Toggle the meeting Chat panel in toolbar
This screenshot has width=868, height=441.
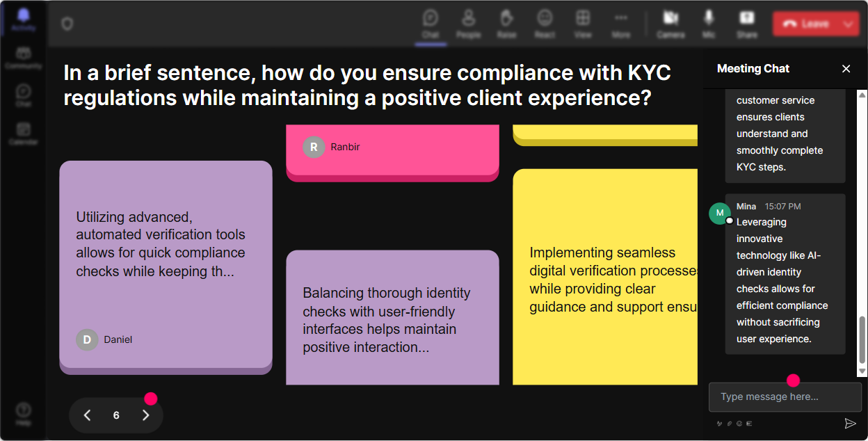click(431, 24)
